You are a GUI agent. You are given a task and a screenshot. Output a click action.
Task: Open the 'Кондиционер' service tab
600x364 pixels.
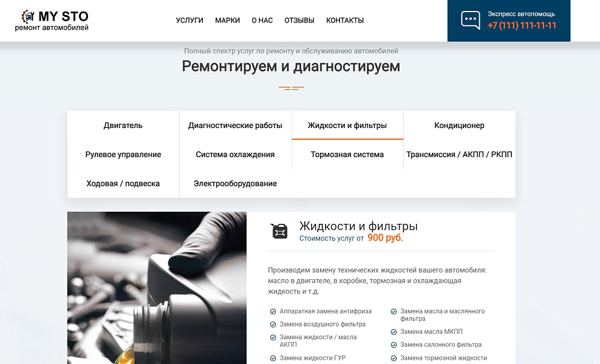[x=459, y=125]
